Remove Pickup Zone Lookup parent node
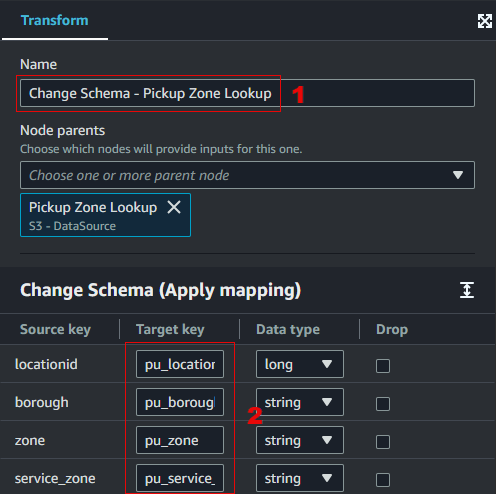 tap(174, 207)
